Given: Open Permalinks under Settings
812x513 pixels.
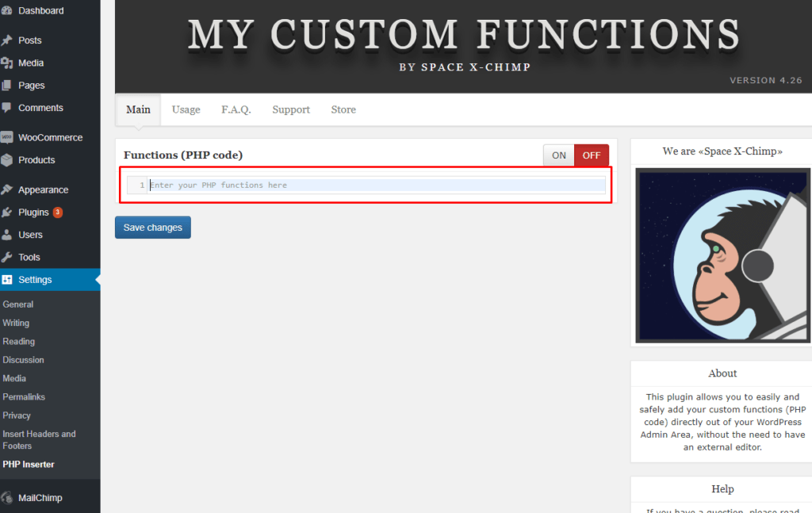Looking at the screenshot, I should (x=24, y=396).
